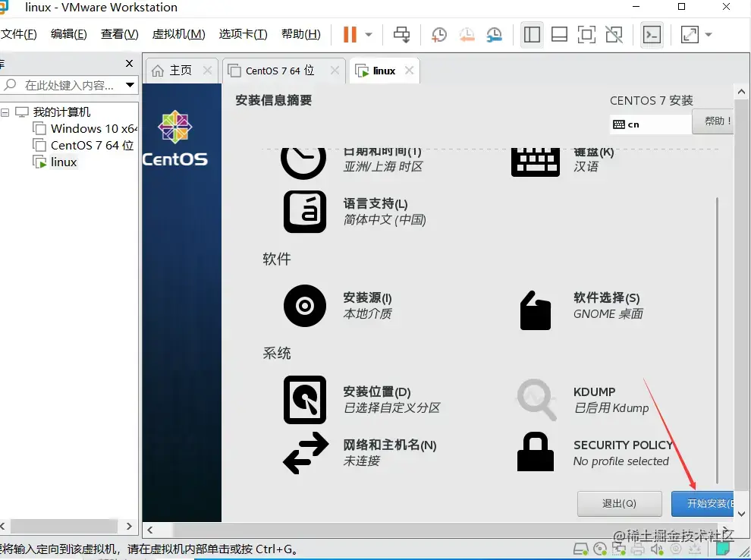The height and width of the screenshot is (560, 751).
Task: Close the library side panel
Action: [x=129, y=63]
